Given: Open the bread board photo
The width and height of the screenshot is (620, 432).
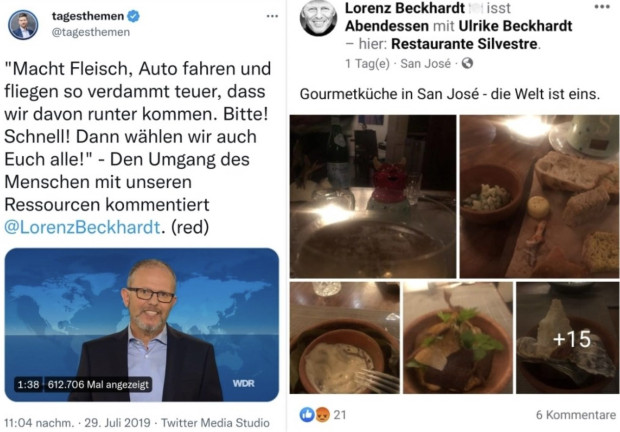Looking at the screenshot, I should [x=539, y=196].
